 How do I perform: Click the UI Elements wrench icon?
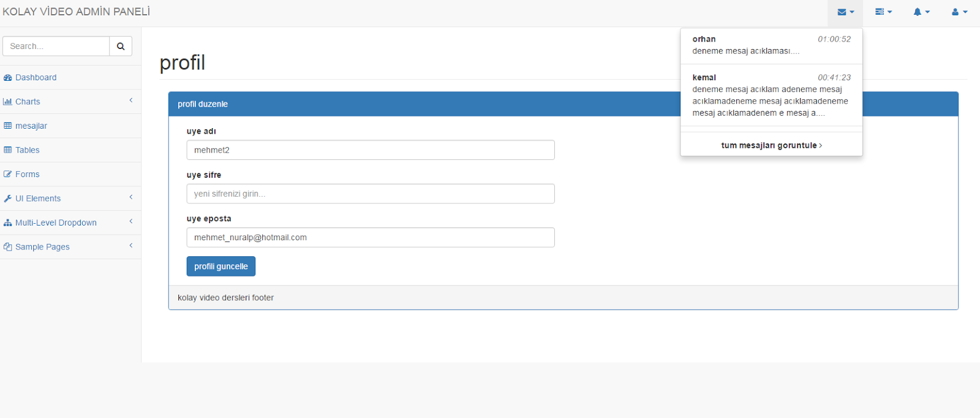[8, 199]
